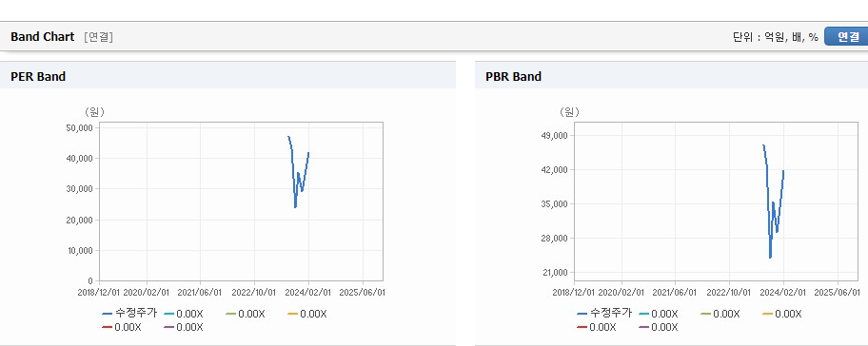This screenshot has height=346, width=868.
Task: Click the 20,000 y-axis label in PER Band
Action: [79, 220]
